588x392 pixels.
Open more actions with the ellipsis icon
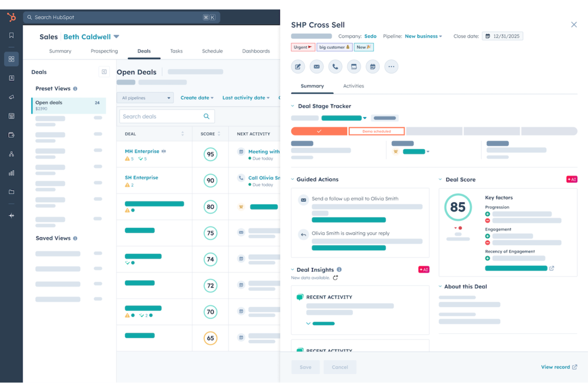[x=391, y=66]
